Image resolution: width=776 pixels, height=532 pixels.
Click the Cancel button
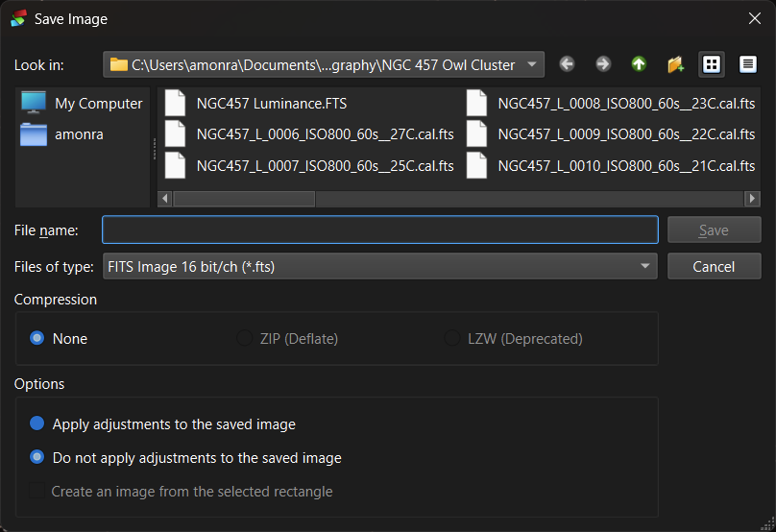click(714, 267)
